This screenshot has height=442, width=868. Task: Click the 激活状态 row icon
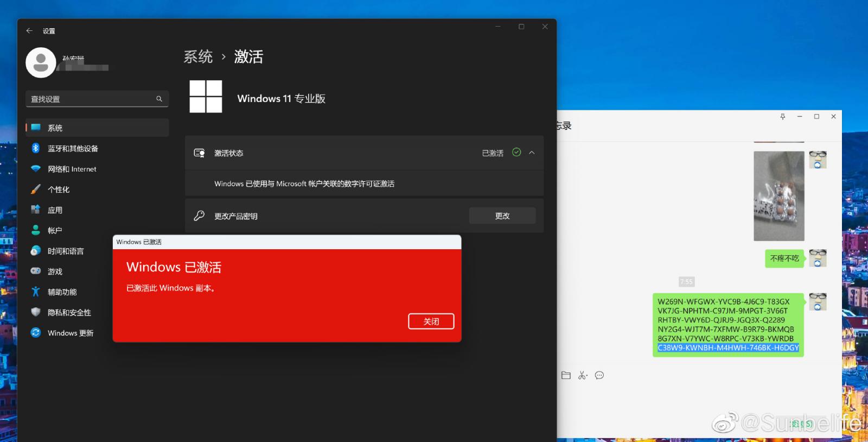199,153
